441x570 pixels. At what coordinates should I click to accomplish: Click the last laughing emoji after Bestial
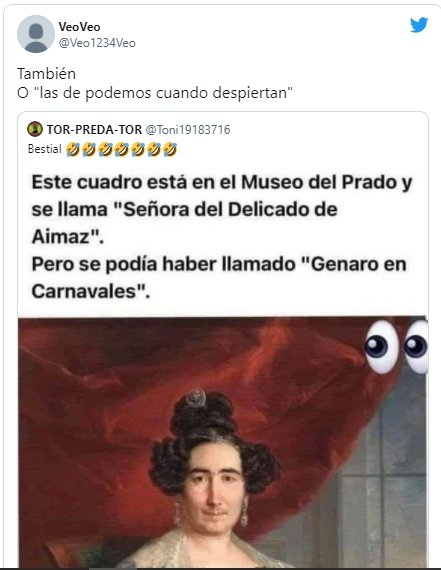point(170,149)
